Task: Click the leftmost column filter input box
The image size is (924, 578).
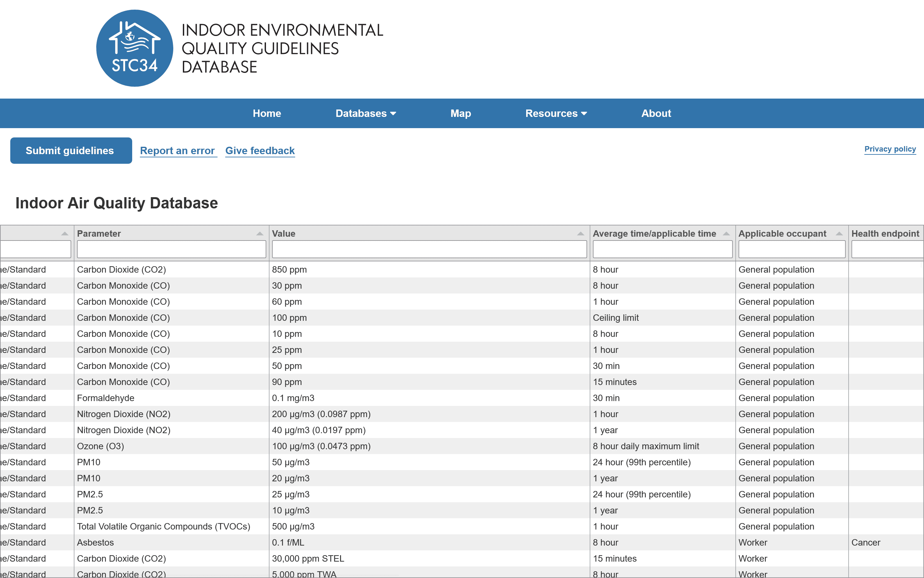Action: click(36, 249)
